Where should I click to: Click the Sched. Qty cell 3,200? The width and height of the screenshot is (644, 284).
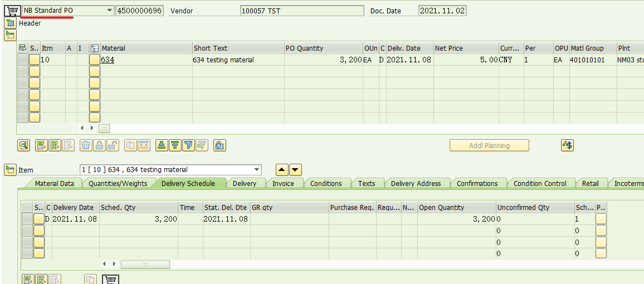(x=139, y=219)
